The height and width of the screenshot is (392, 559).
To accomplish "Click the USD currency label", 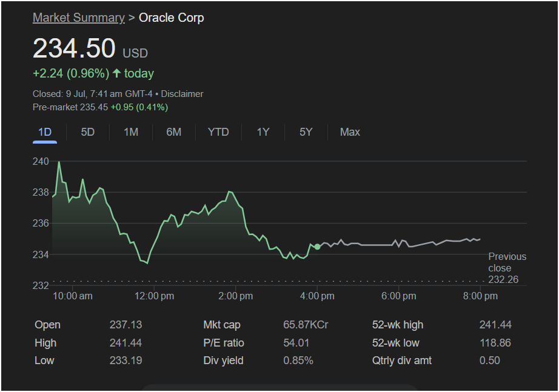I will coord(135,53).
